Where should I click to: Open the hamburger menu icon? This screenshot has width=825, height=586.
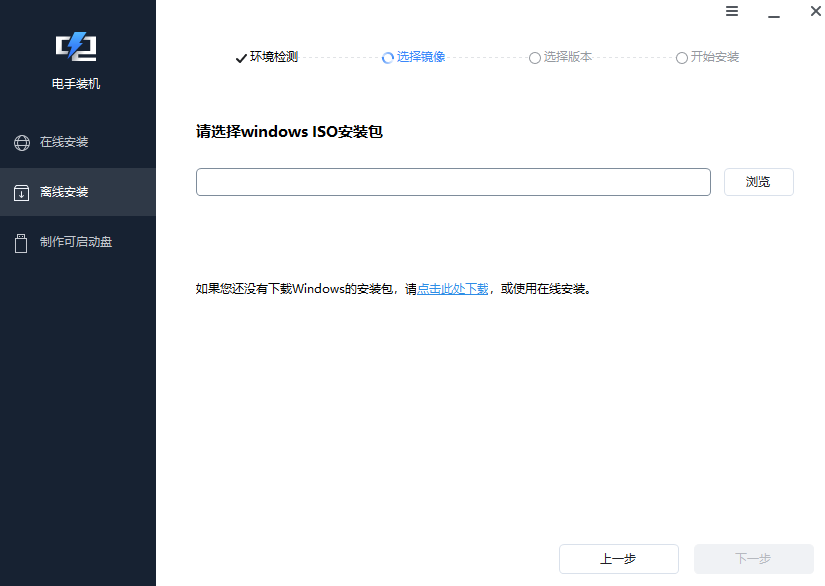(732, 11)
